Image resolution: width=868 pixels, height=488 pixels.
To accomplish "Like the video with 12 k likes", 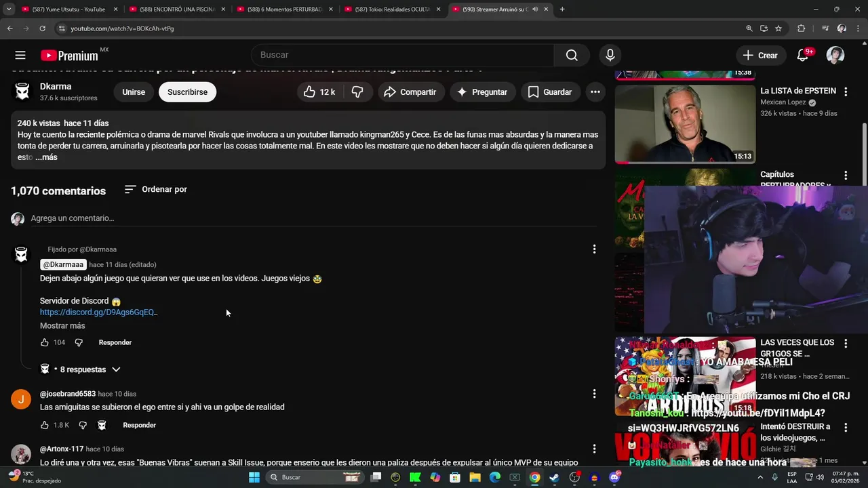I will pyautogui.click(x=319, y=92).
